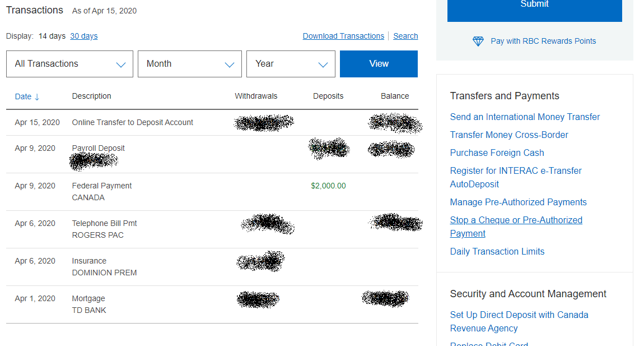Click the Apr 15, 2020 date cell
Viewport: 644px width, 346px height.
point(38,123)
